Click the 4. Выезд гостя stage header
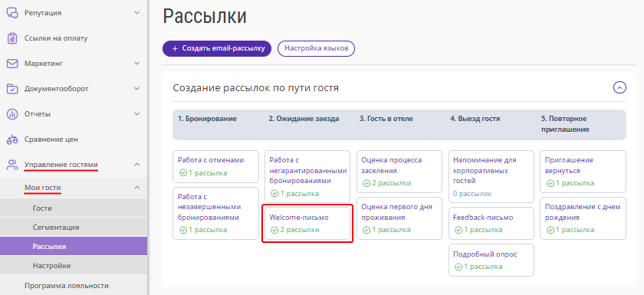 475,119
